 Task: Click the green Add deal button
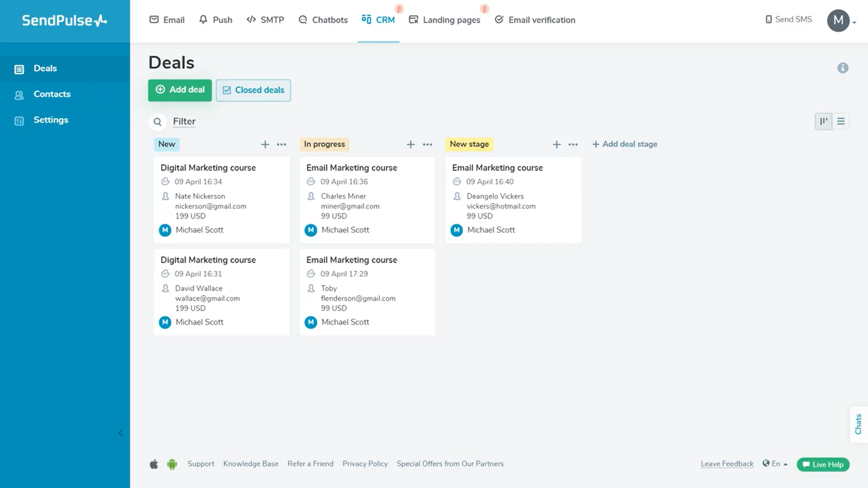[180, 90]
